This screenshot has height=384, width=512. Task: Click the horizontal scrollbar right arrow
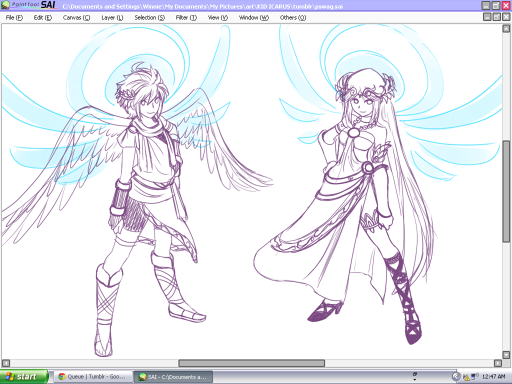498,363
